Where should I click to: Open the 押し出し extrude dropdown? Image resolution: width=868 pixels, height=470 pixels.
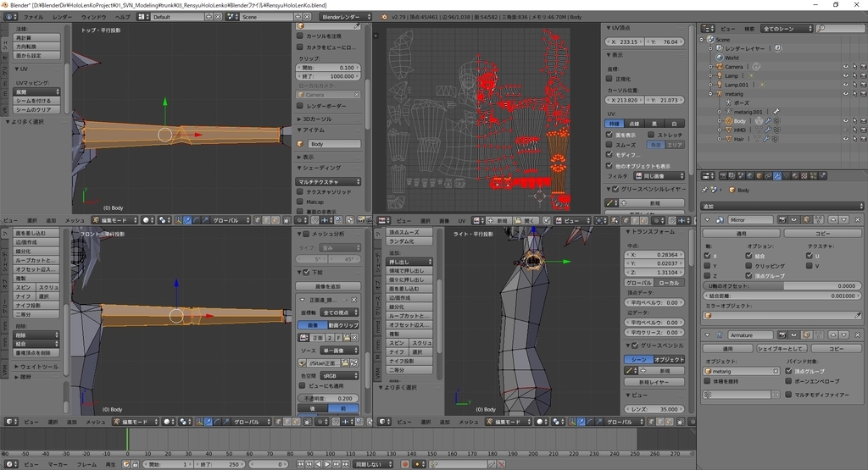tap(409, 261)
